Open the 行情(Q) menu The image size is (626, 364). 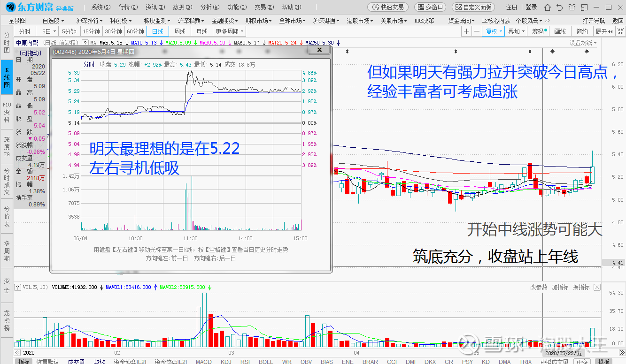click(128, 7)
